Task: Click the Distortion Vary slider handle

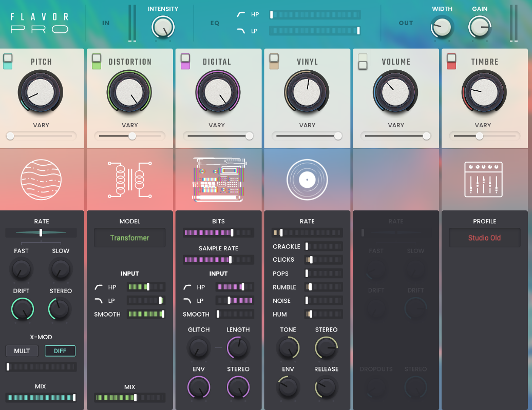Action: tap(132, 136)
